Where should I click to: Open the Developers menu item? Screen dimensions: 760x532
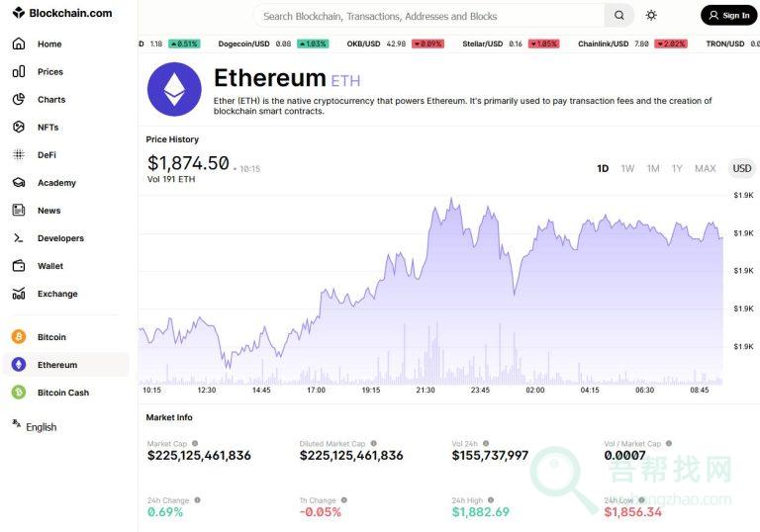click(x=60, y=238)
